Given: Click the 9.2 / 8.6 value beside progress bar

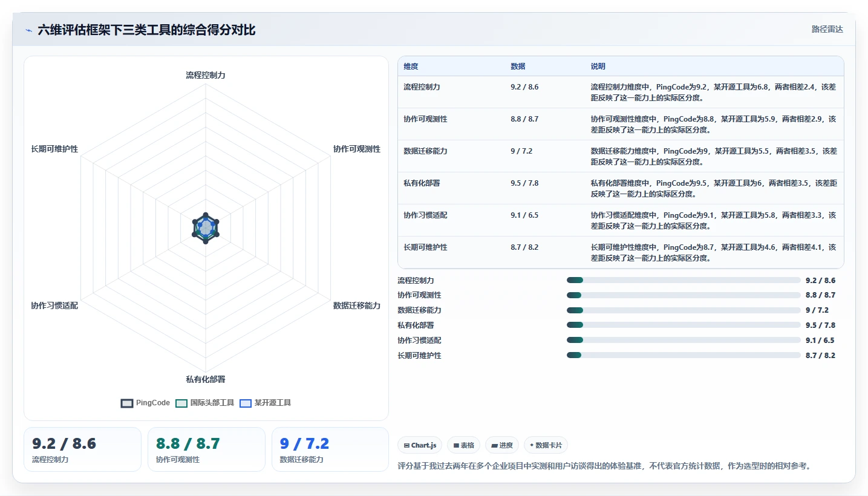Looking at the screenshot, I should click(x=820, y=280).
